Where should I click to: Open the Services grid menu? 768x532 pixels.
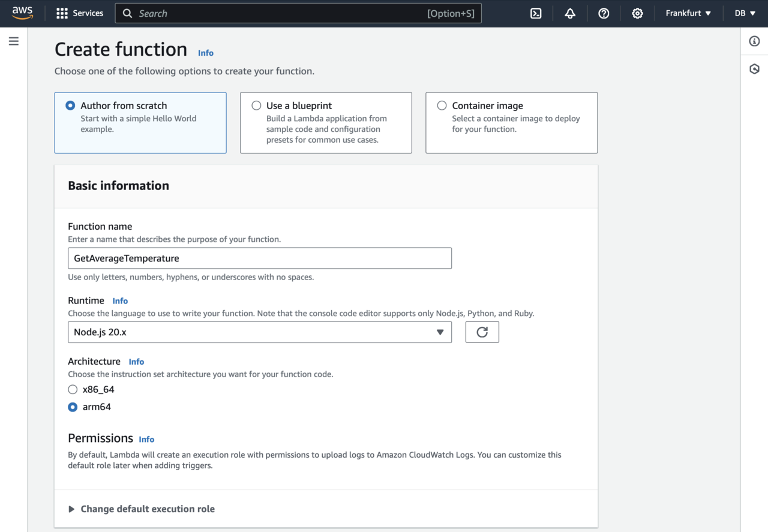pos(79,13)
